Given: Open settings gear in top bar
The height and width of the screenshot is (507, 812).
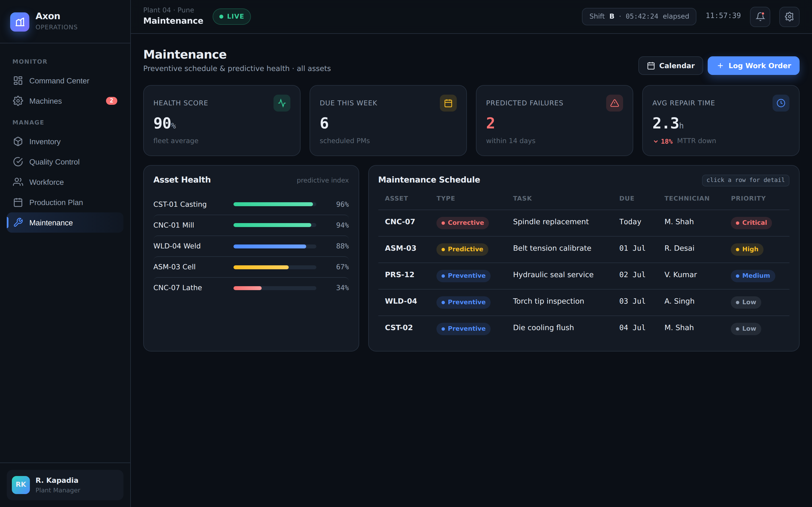Looking at the screenshot, I should (x=789, y=16).
